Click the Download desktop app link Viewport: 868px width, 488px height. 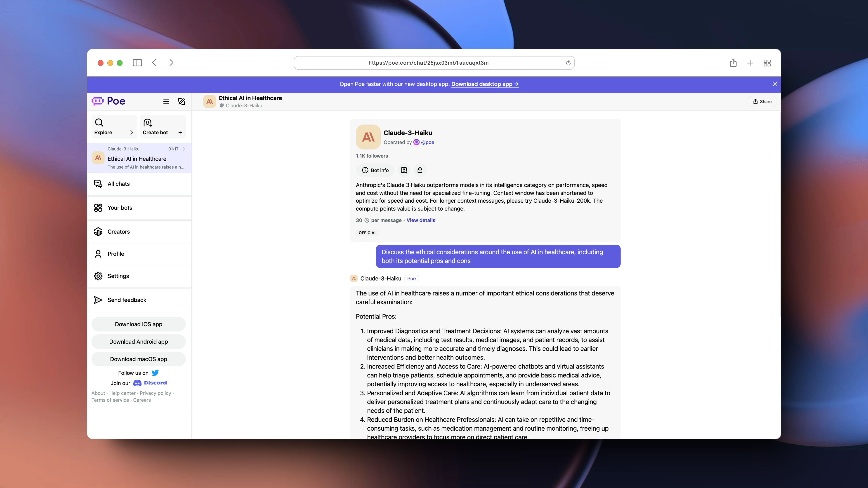485,83
